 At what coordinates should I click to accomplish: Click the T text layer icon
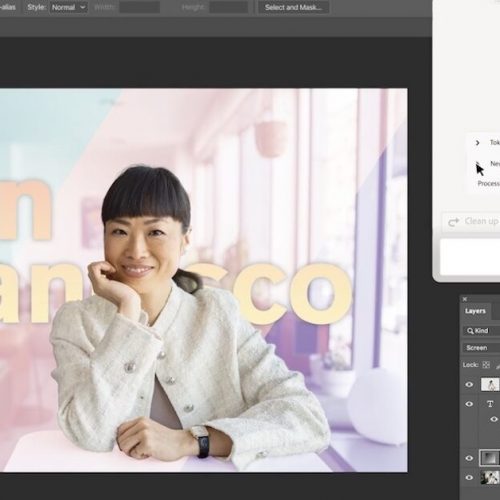click(490, 404)
